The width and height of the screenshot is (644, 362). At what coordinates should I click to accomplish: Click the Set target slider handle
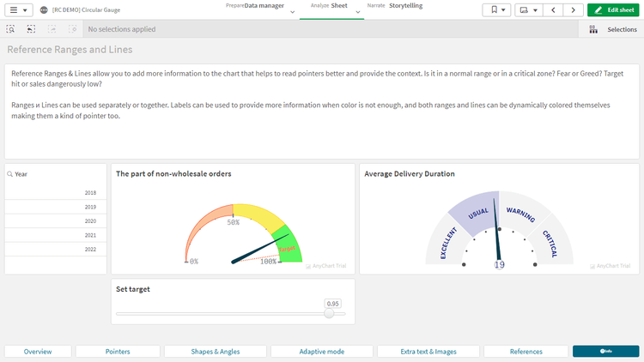point(330,314)
